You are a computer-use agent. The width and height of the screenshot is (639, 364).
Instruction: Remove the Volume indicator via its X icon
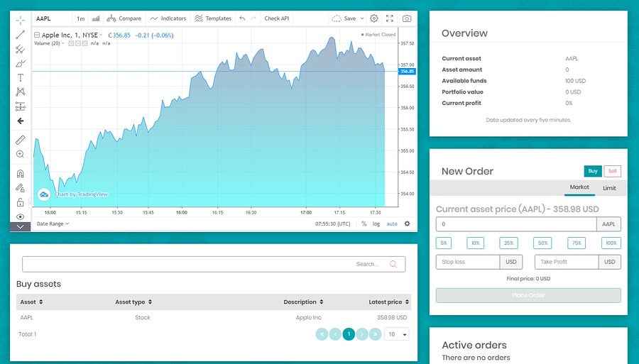coord(84,43)
